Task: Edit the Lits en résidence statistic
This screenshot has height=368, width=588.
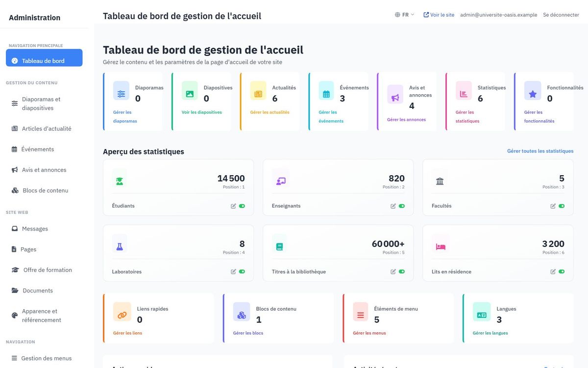Action: pyautogui.click(x=553, y=272)
